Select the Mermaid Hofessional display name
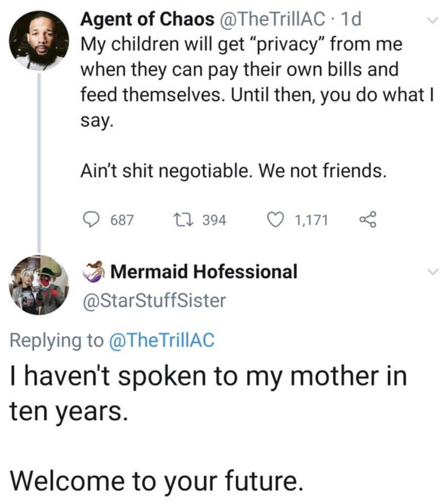Viewport: 444px width, 504px height. point(204,271)
